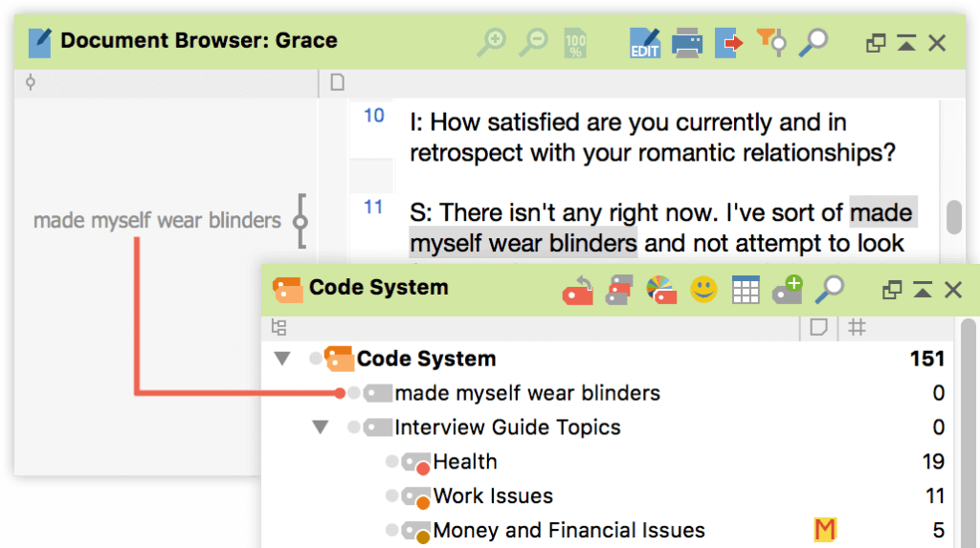Screen dimensions: 980x548
Task: Undock the Document Browser window
Action: [876, 43]
